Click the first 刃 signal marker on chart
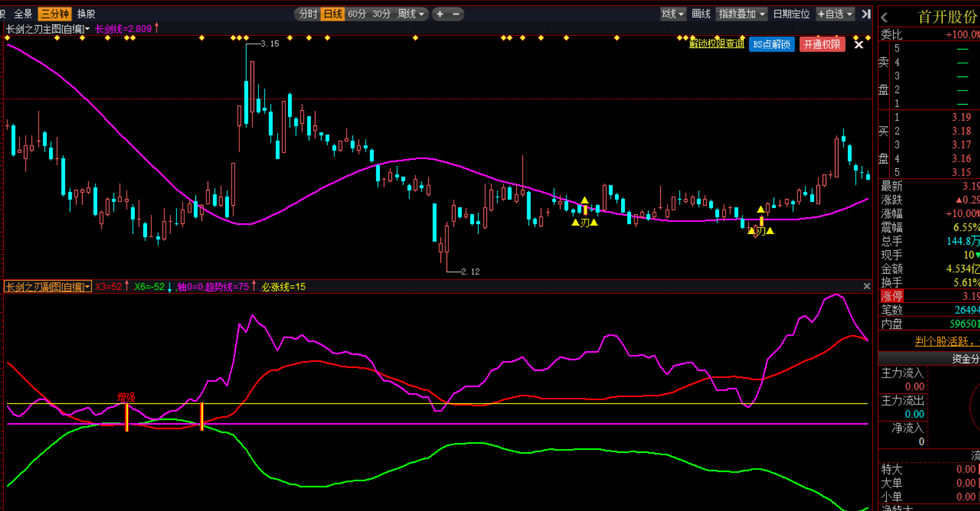This screenshot has width=980, height=511. pos(585,223)
